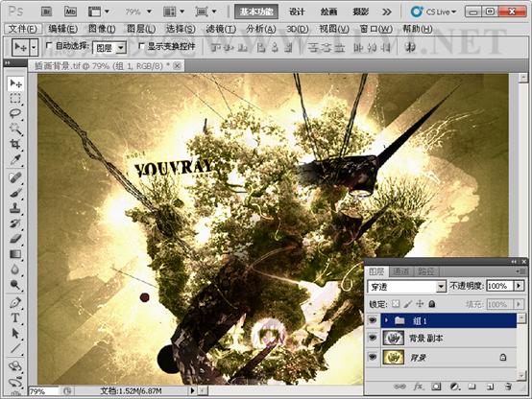This screenshot has width=532, height=399.
Task: Close the 插画背景.tif document tab
Action: coord(177,66)
